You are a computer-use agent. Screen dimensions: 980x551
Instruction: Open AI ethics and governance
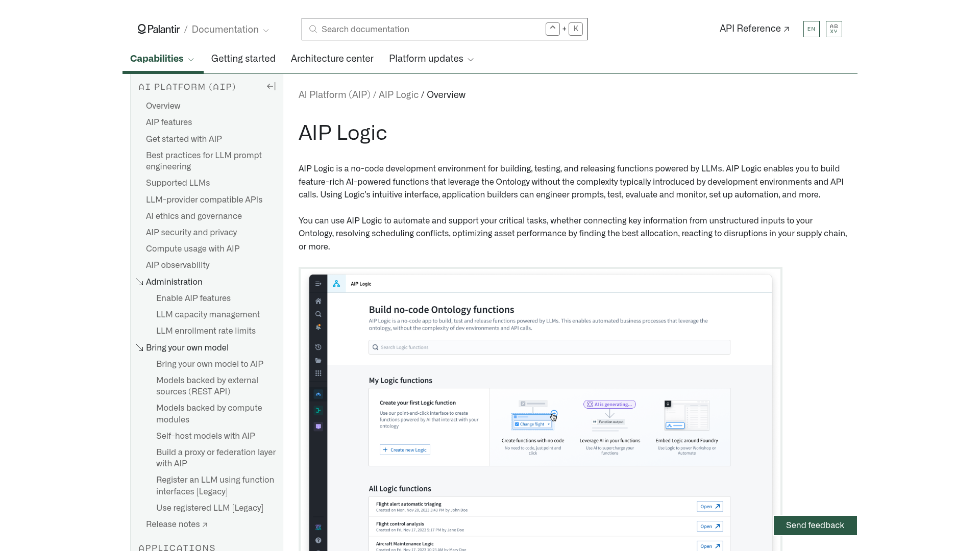coord(194,216)
